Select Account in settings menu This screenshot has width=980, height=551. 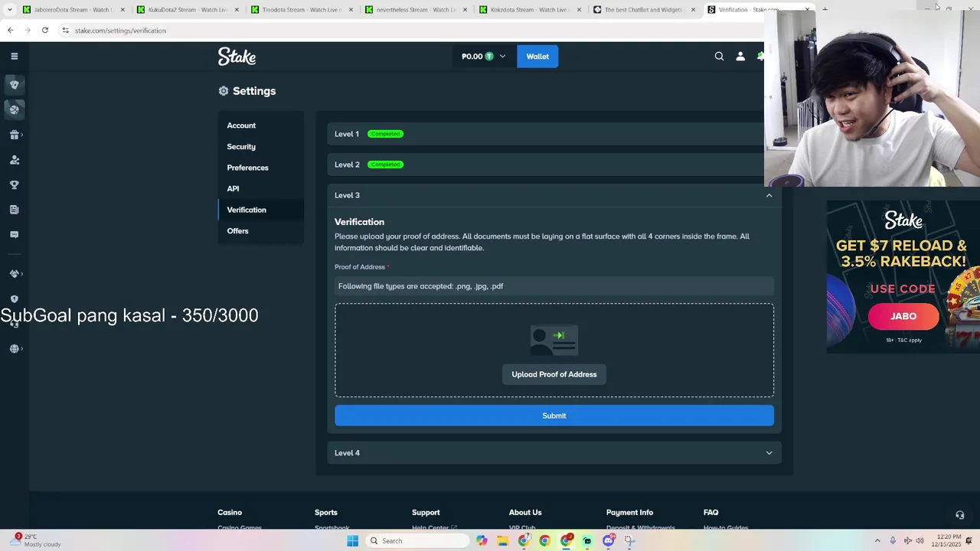coord(241,126)
